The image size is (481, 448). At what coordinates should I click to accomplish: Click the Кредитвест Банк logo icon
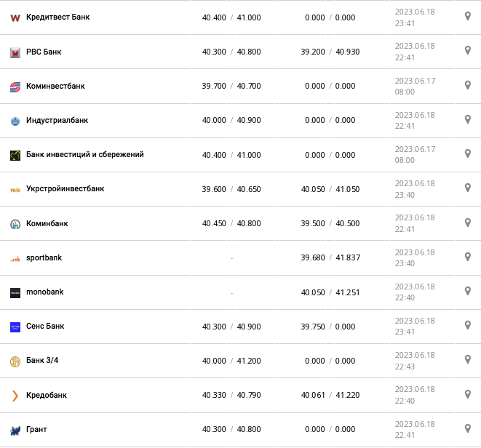click(15, 17)
